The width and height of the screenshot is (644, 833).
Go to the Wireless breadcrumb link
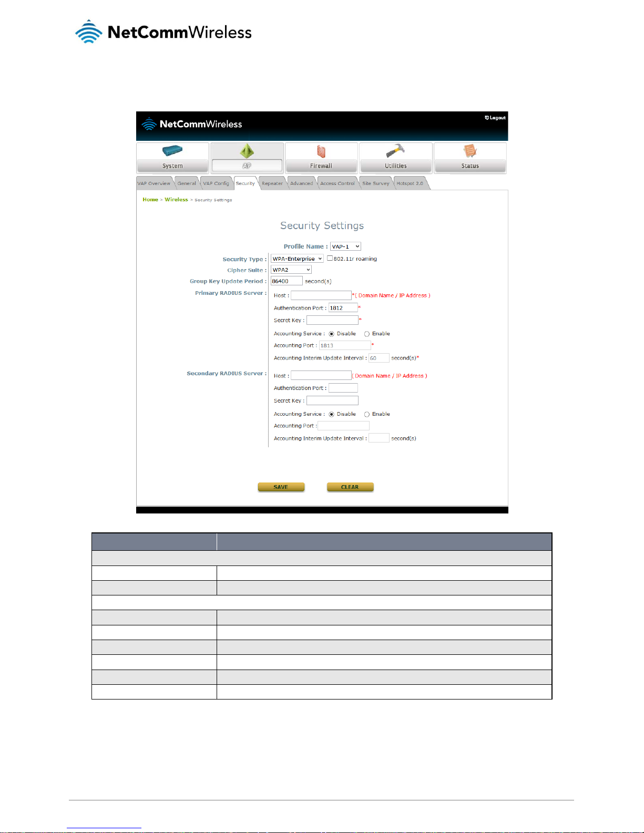[176, 200]
